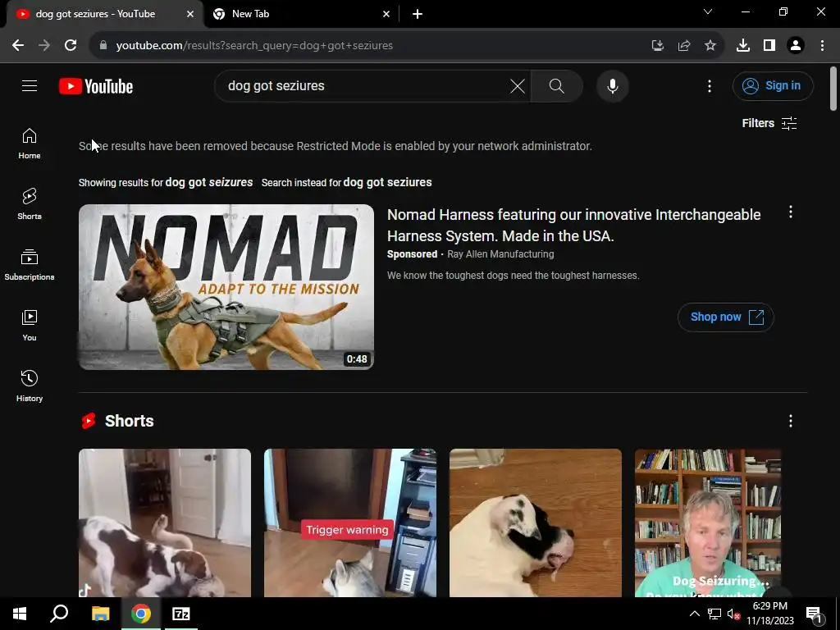Show hidden system tray icons
The height and width of the screenshot is (630, 840).
point(694,614)
